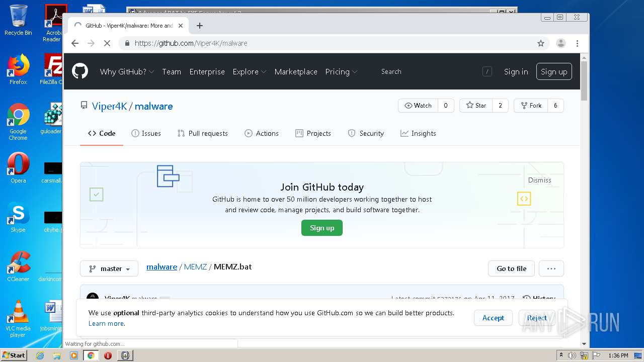Click Go to file button
The image size is (644, 362).
(x=511, y=268)
